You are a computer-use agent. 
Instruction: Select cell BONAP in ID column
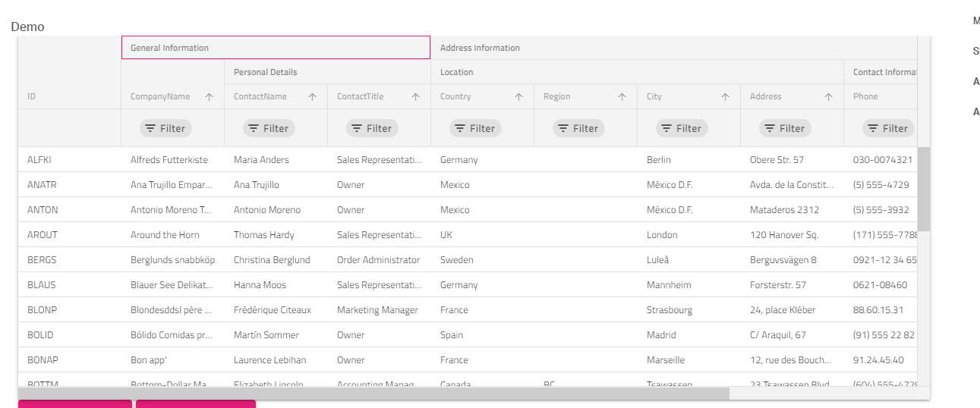pyautogui.click(x=69, y=360)
